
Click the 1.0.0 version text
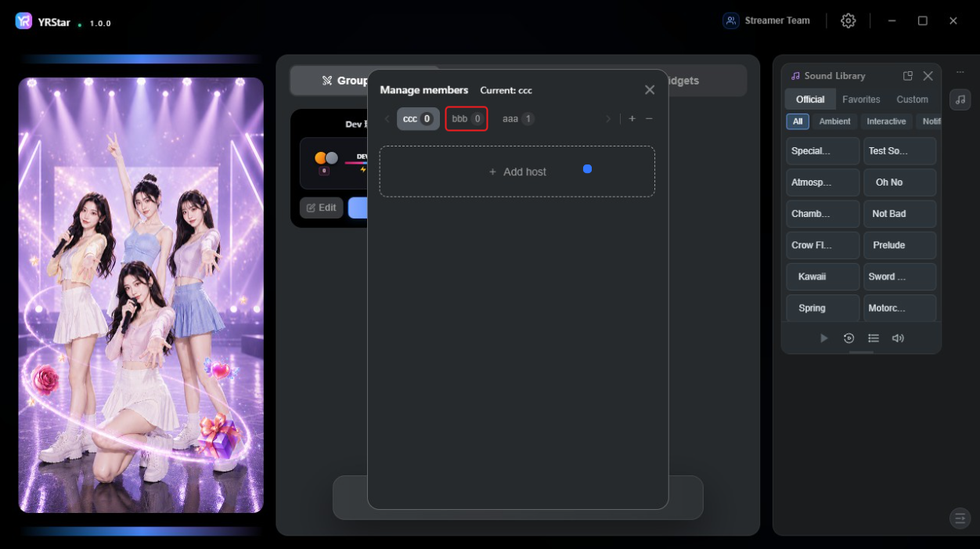pos(100,23)
